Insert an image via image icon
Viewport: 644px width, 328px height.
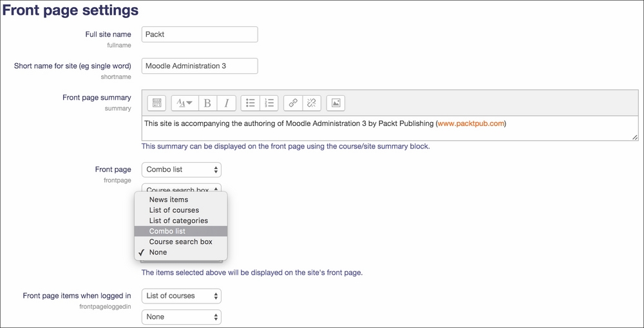(336, 103)
